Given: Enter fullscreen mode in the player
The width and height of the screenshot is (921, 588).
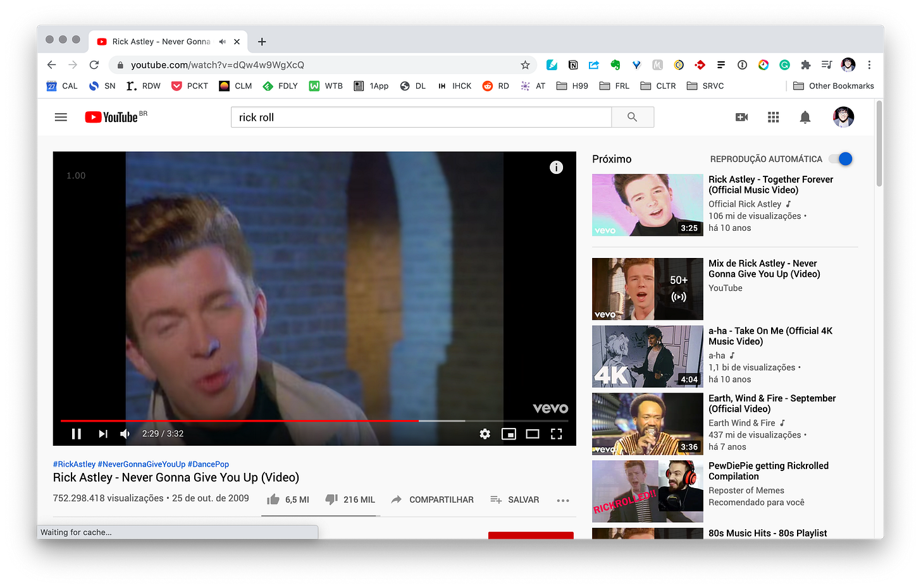Looking at the screenshot, I should click(x=557, y=434).
